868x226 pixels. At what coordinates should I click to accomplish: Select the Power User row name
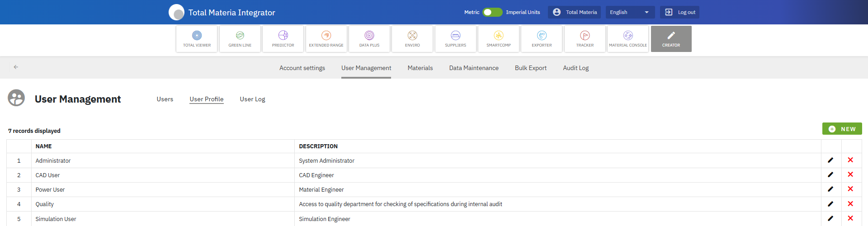click(x=50, y=190)
